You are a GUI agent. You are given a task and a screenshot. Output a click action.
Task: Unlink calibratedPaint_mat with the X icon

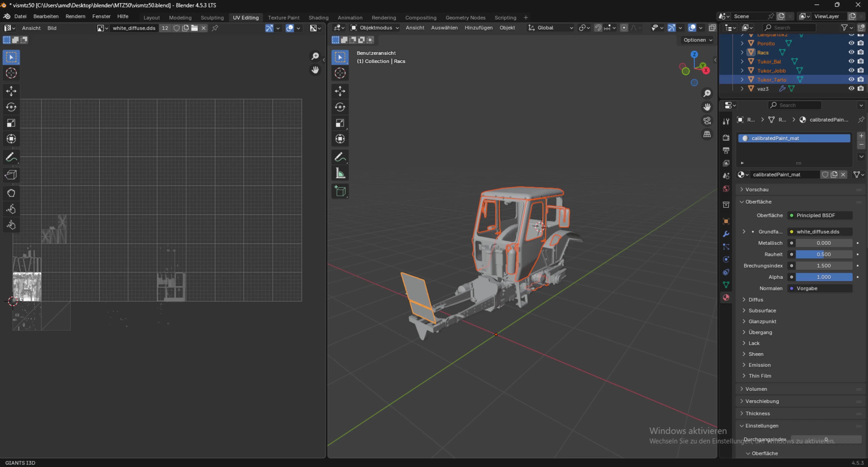(x=843, y=174)
